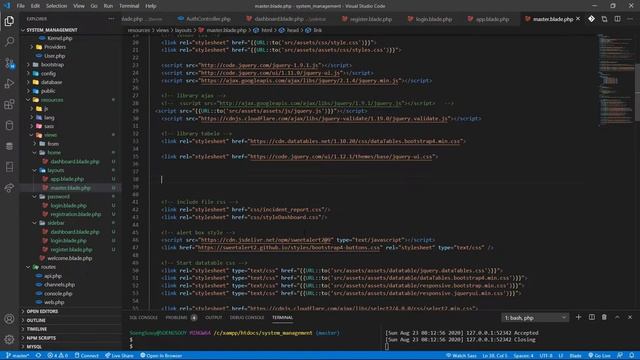Click Connect in status bar
This screenshot has width=640, height=360.
point(87,356)
